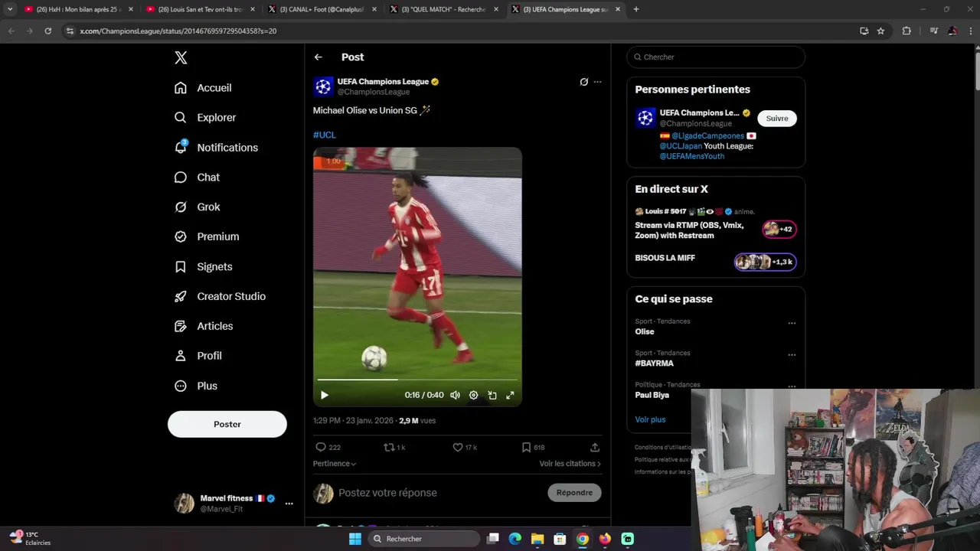
Task: Open Voir les citations link
Action: [570, 464]
